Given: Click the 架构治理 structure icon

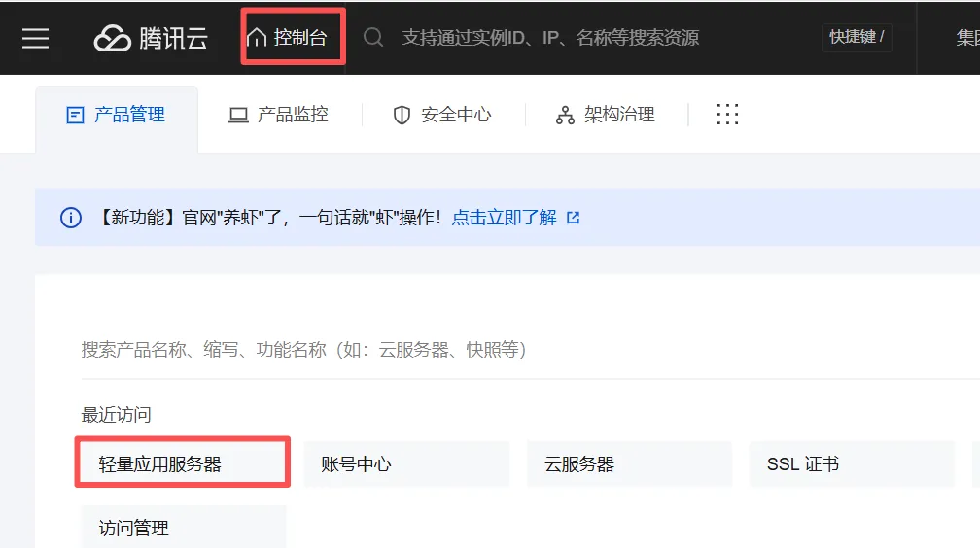Looking at the screenshot, I should click(565, 115).
